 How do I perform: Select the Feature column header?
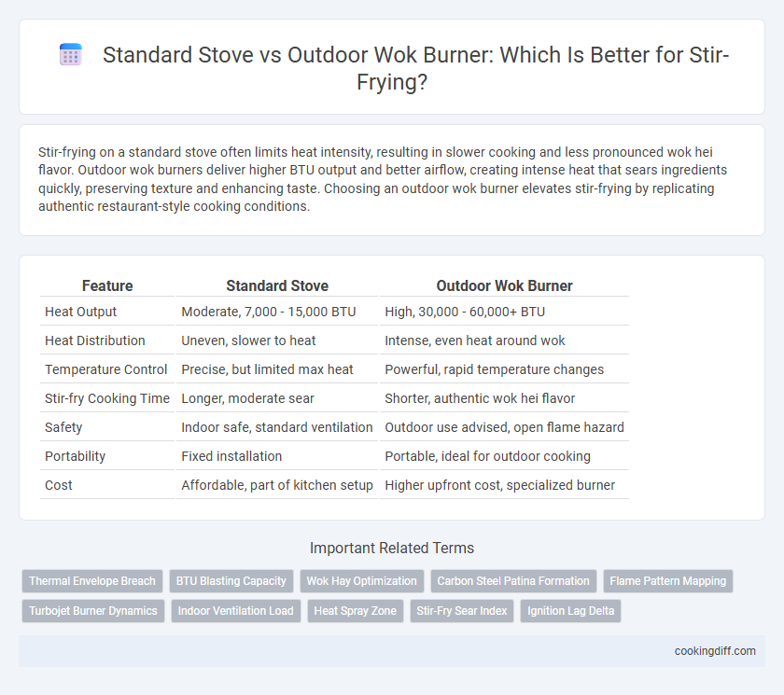107,285
